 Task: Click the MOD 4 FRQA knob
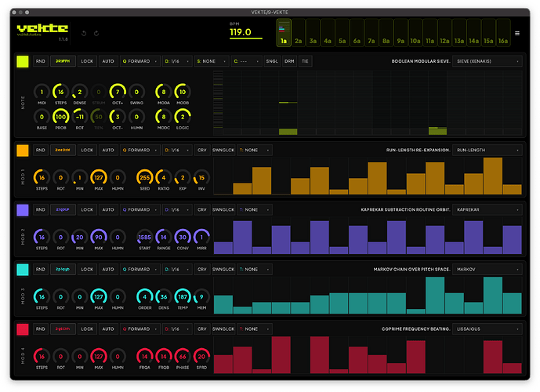coord(145,357)
